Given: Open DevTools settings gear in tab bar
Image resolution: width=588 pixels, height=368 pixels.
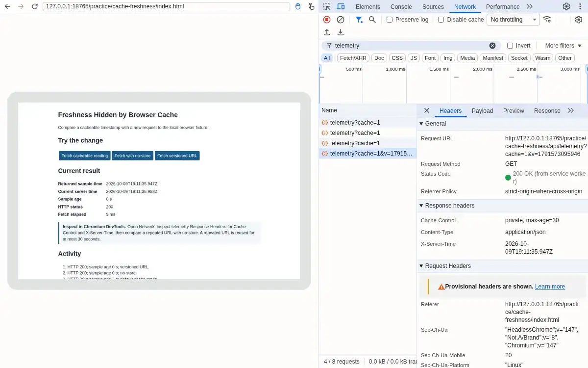Looking at the screenshot, I should click(x=566, y=6).
